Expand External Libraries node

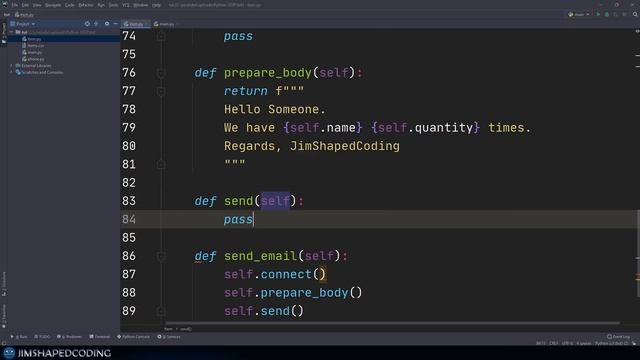[x=11, y=65]
